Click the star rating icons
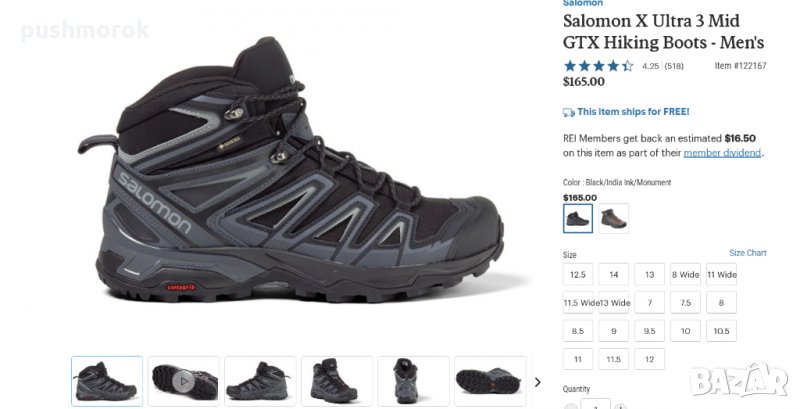Screen dimensions: 800x409 click(598, 66)
